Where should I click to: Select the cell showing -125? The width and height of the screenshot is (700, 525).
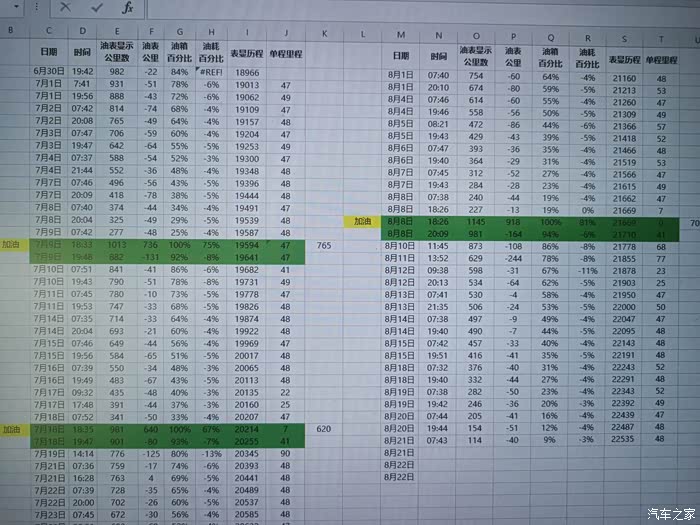151,454
